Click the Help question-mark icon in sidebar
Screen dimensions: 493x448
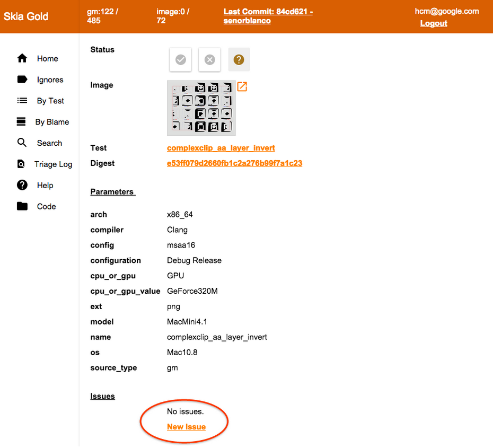tap(22, 186)
